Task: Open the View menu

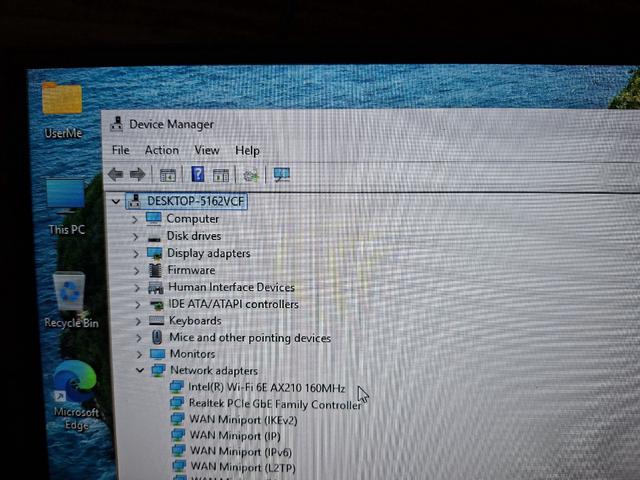Action: tap(207, 151)
